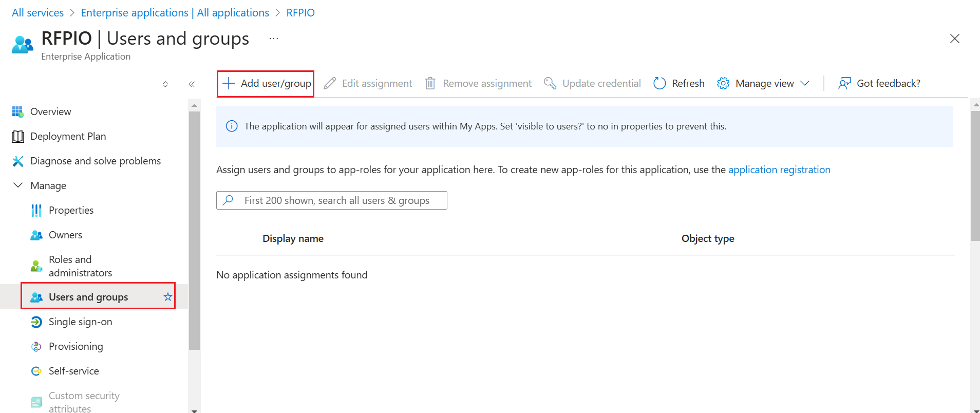
Task: Click the Update credential key icon
Action: click(x=550, y=83)
